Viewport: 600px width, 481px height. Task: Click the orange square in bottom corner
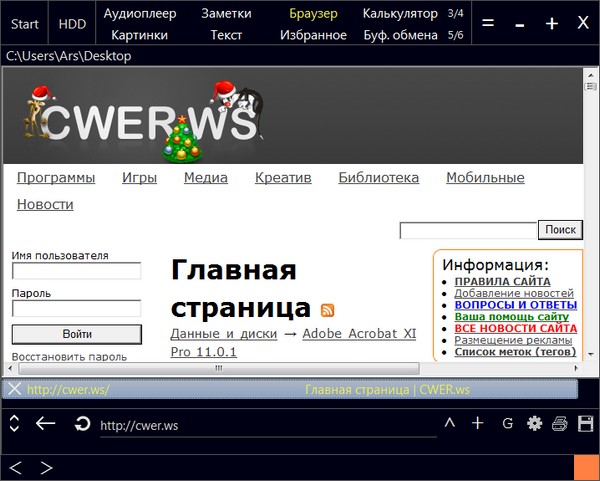pos(586,467)
